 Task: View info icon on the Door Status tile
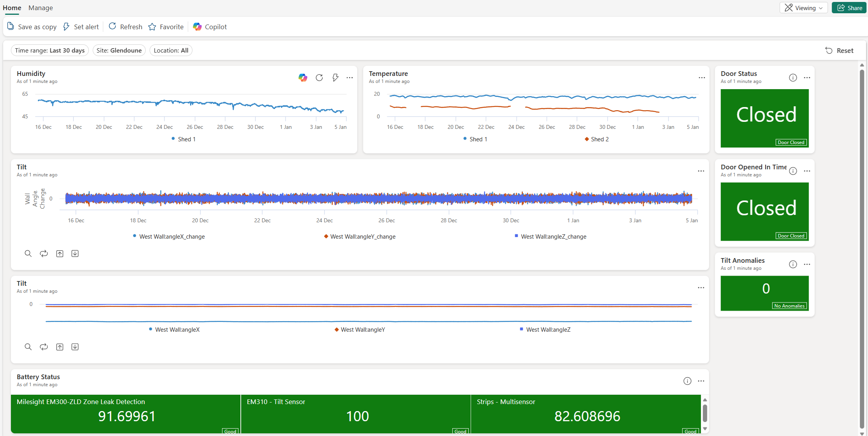[x=793, y=77]
